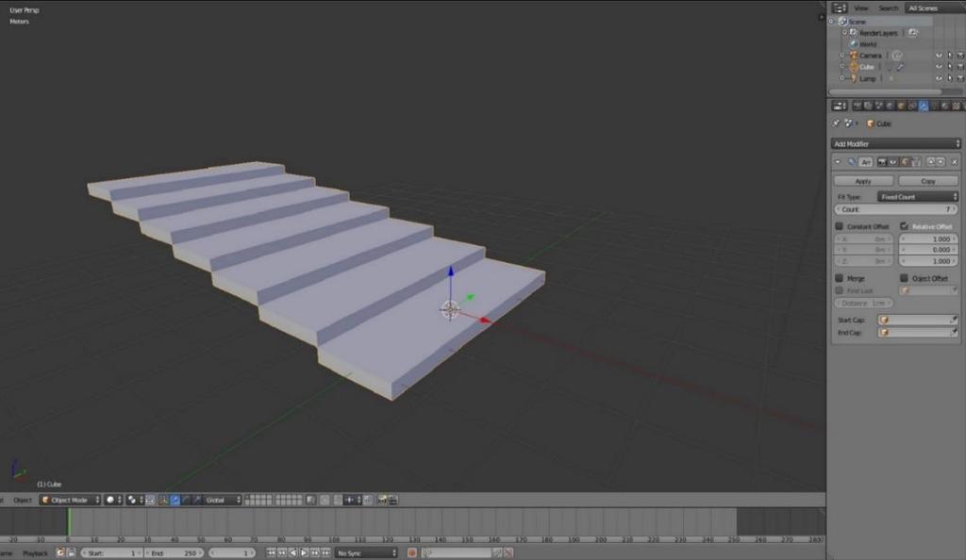The image size is (966, 560).
Task: Open the outliner editor type selector icon
Action: point(839,8)
